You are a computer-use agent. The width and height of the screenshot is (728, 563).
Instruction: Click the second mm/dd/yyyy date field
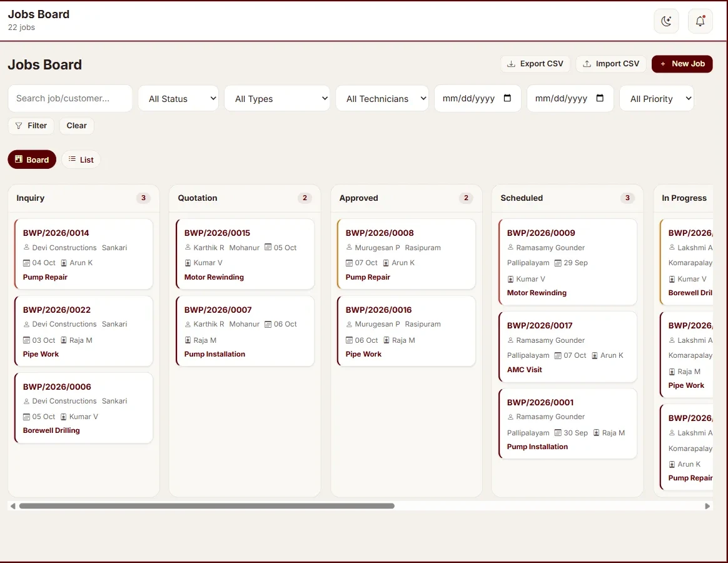pos(570,98)
